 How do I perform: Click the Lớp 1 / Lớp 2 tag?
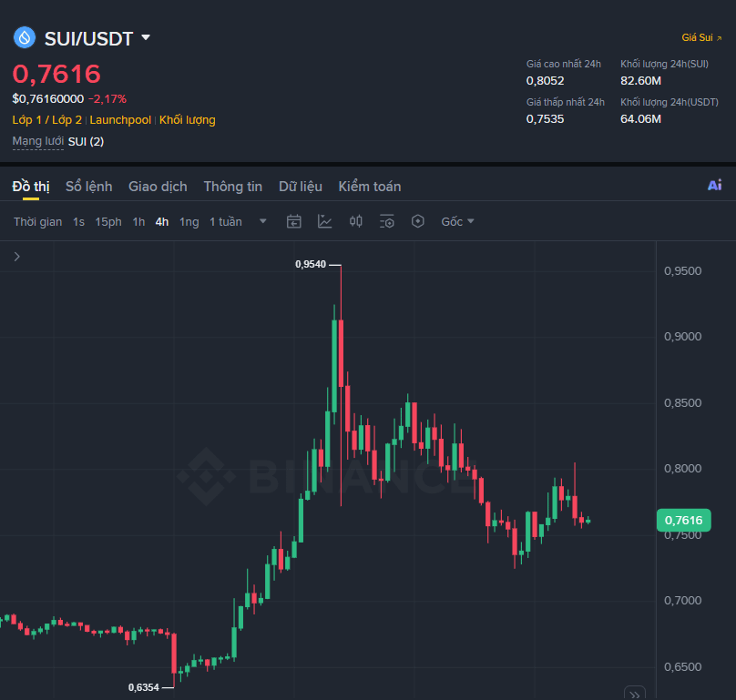pyautogui.click(x=47, y=120)
